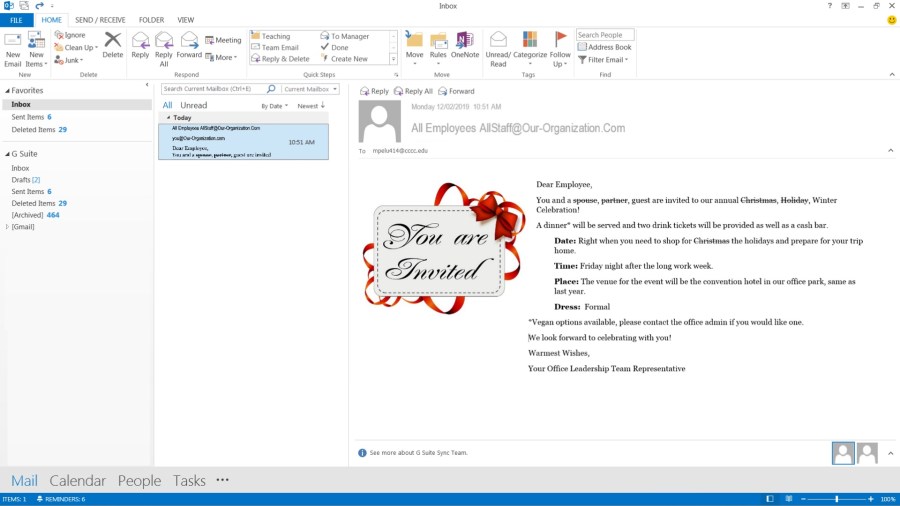The image size is (900, 506).
Task: Delete the selected message
Action: click(112, 46)
